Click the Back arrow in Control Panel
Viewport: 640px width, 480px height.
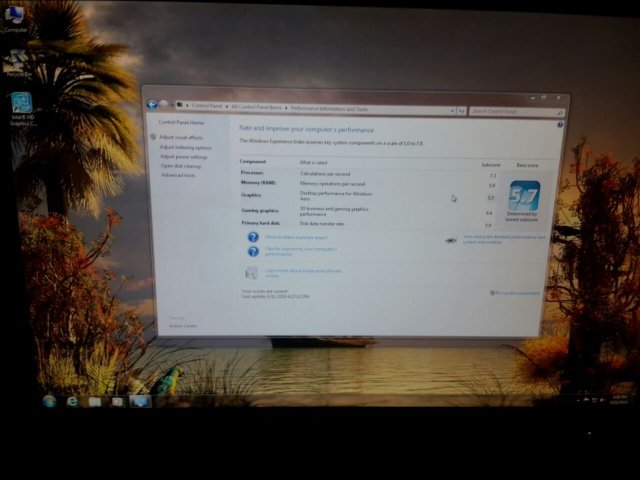tap(152, 104)
